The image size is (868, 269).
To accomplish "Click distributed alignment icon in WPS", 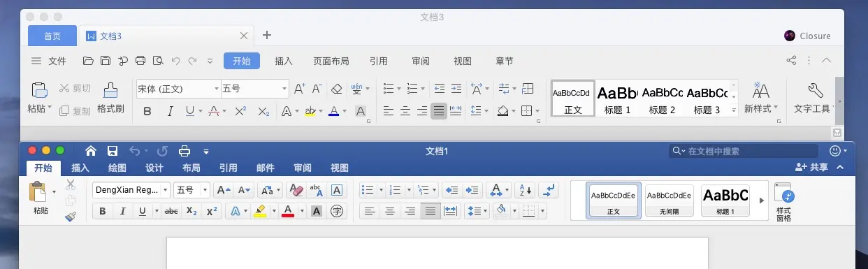I will pyautogui.click(x=456, y=110).
